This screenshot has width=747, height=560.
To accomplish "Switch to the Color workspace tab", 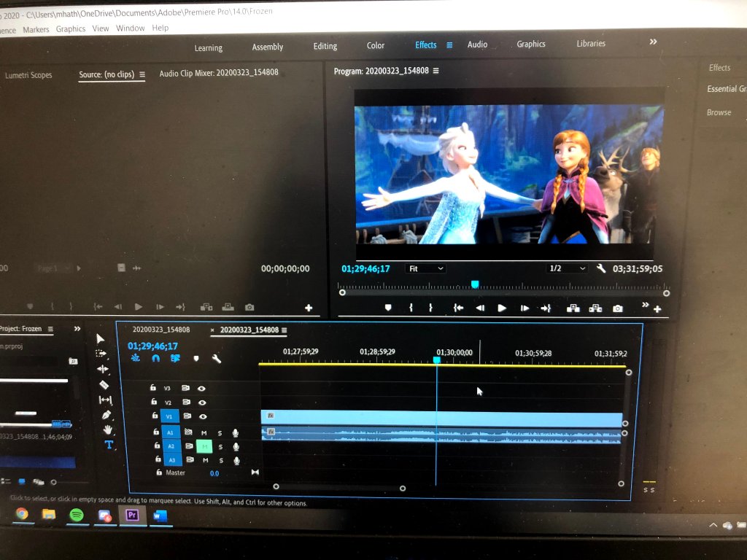I will point(376,45).
